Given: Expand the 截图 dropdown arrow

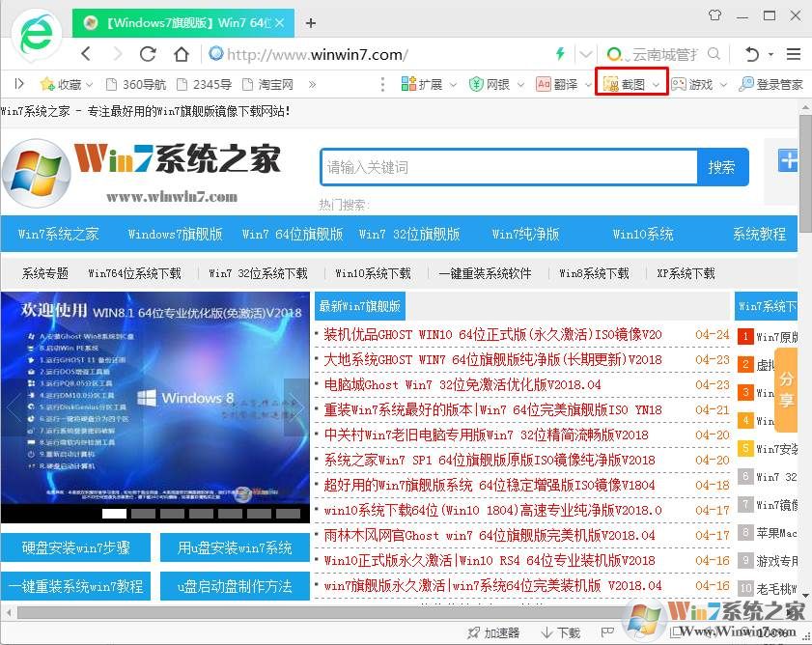Looking at the screenshot, I should [x=657, y=84].
